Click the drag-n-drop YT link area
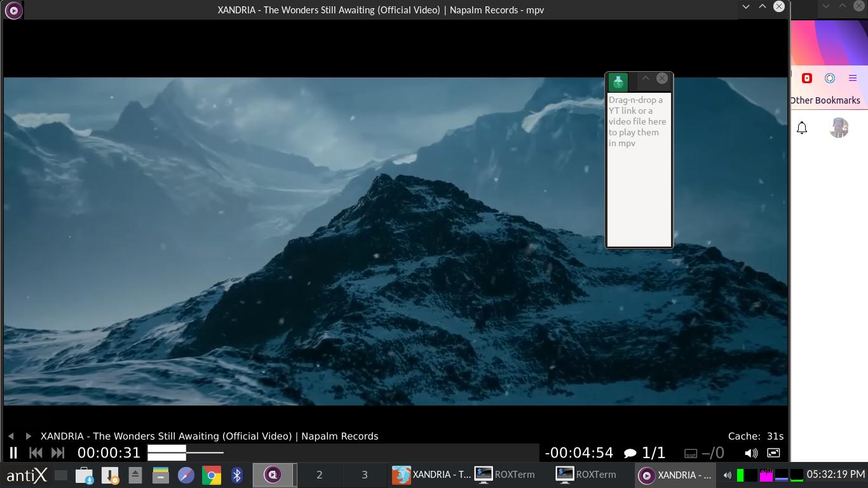 click(x=639, y=169)
